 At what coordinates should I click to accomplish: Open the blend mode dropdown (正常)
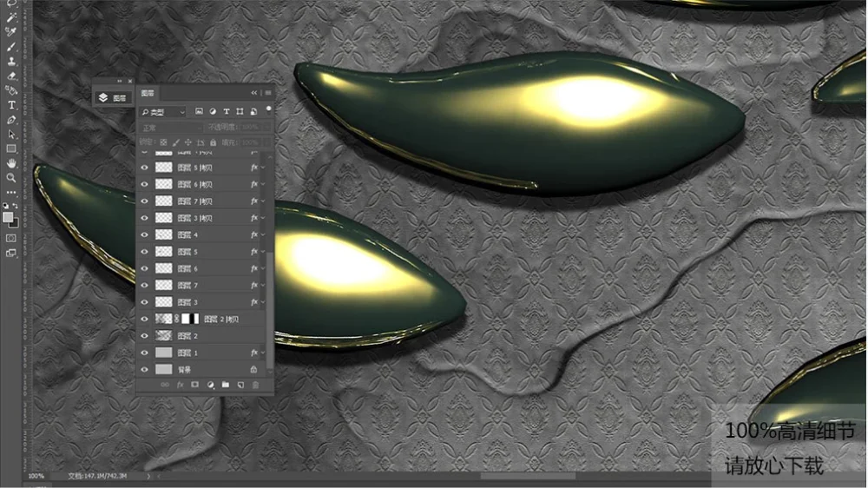pos(171,128)
